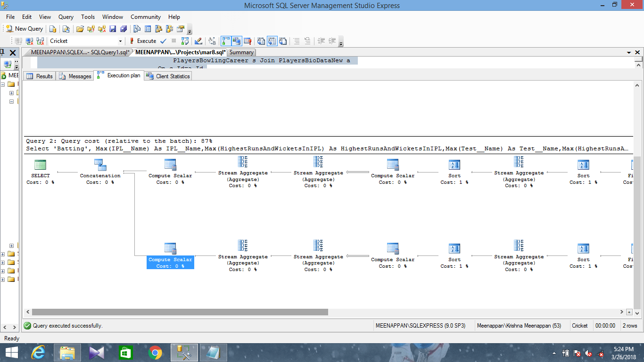Click the Object Explorer Connect icon
This screenshot has width=644, height=362.
tap(8, 64)
